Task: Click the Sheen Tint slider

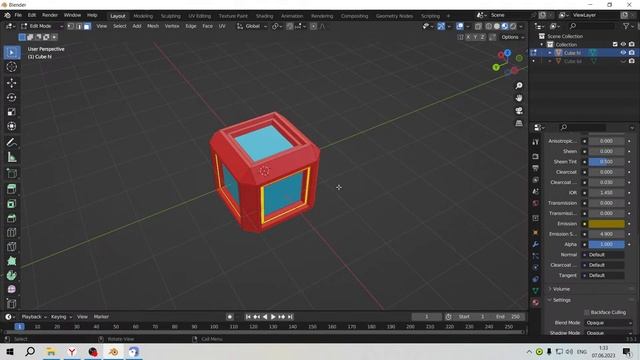Action: pos(606,162)
